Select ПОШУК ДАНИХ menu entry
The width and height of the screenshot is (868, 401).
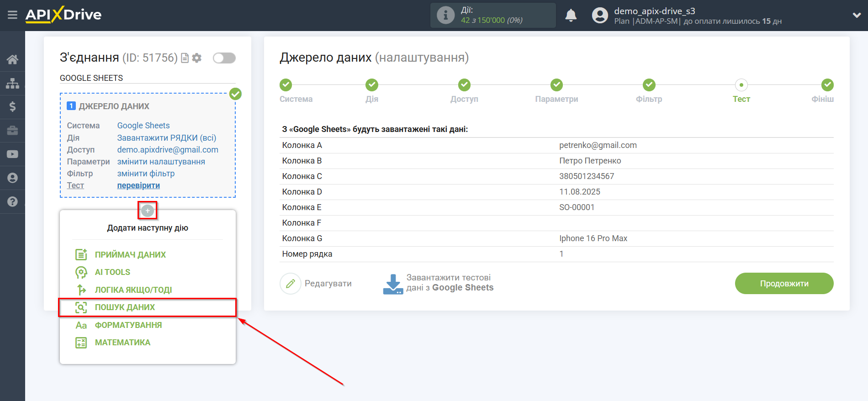(125, 307)
